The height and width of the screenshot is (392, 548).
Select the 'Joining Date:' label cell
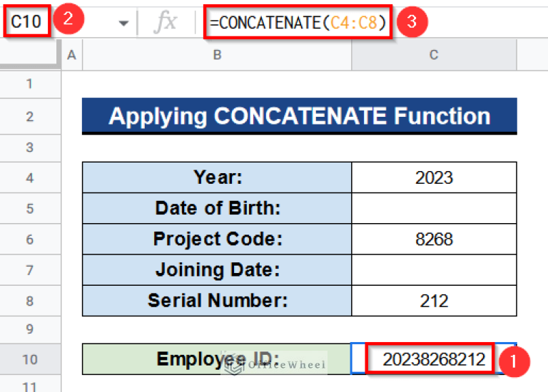[x=217, y=269]
